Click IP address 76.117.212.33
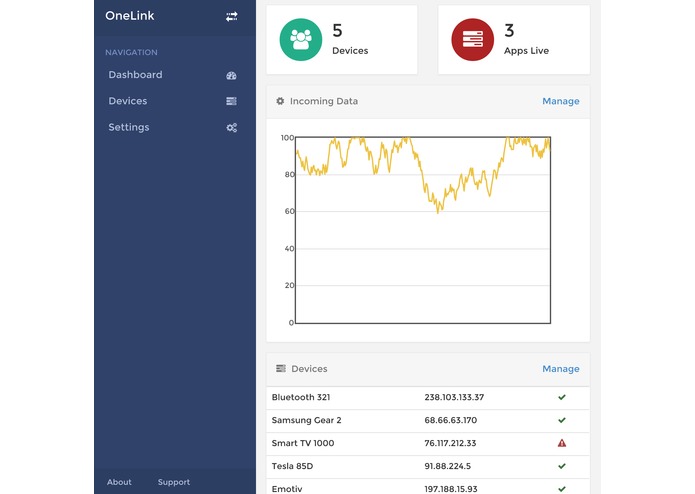Screen dimensions: 695x494 coord(450,443)
